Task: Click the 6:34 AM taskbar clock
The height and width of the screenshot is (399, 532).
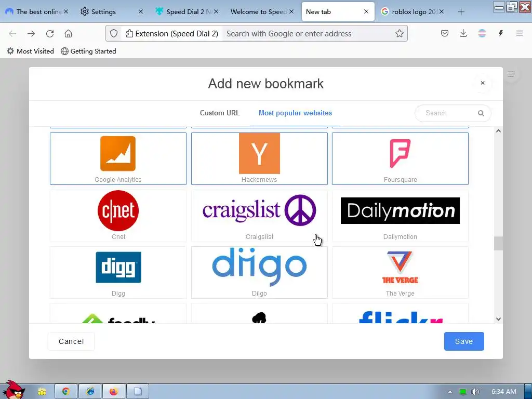Action: pyautogui.click(x=504, y=392)
